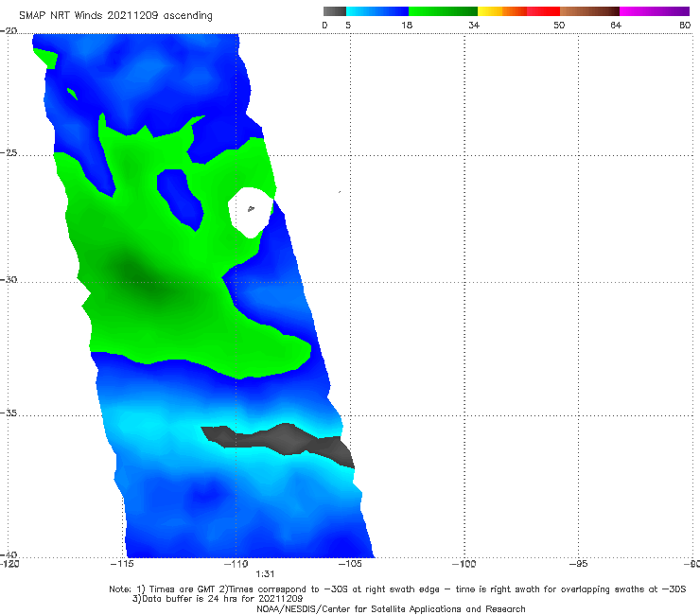This screenshot has width=700, height=615.
Task: Click the longitude label '-110' on bottom axis
Action: click(x=236, y=564)
